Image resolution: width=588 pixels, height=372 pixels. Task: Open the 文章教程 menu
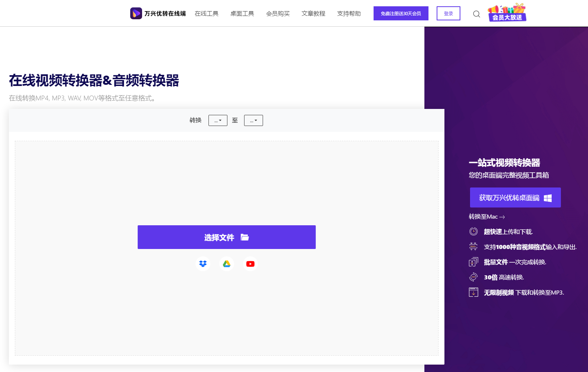pyautogui.click(x=313, y=14)
